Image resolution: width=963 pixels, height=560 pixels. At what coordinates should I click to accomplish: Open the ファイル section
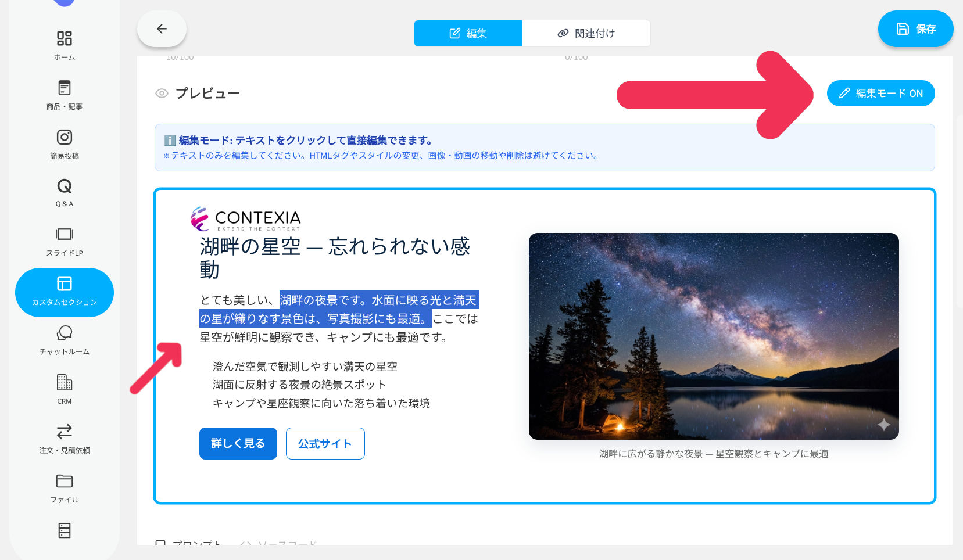coord(64,485)
